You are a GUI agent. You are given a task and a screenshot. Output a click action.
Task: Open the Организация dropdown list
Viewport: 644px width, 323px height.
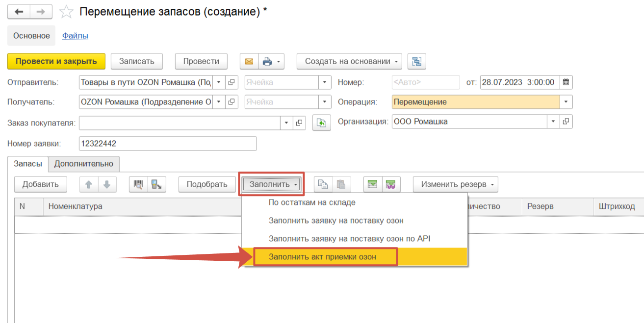[x=554, y=122]
